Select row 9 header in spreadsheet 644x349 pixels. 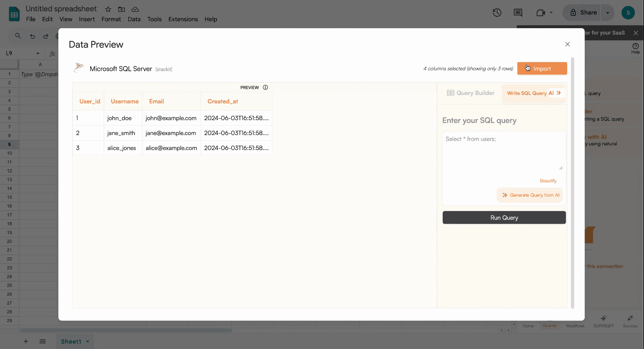pos(9,144)
